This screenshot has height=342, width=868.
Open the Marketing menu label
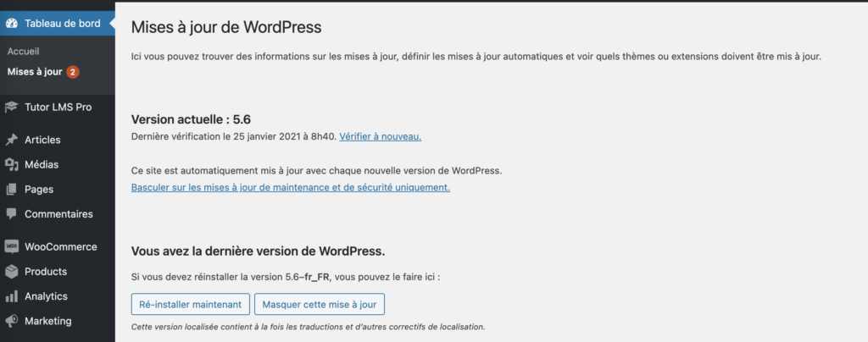(x=48, y=321)
